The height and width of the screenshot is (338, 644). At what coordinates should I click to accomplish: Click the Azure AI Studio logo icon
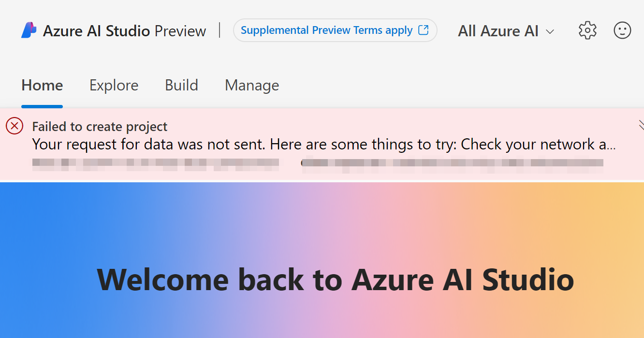[29, 30]
